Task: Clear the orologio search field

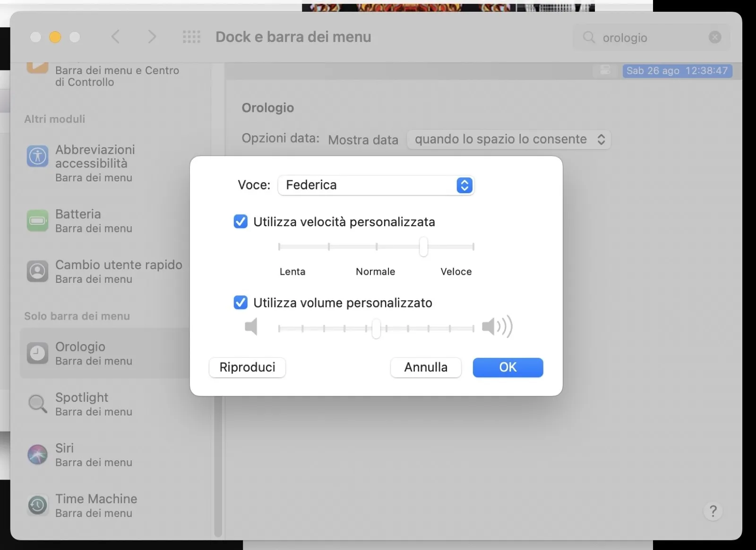Action: (715, 37)
